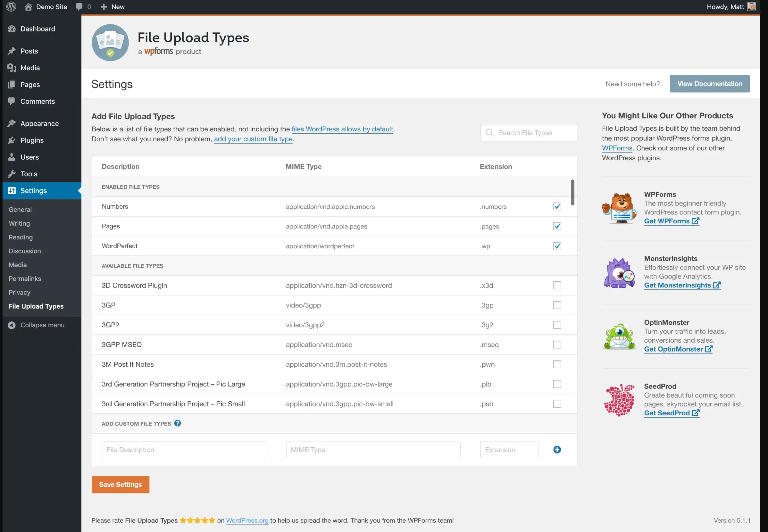Screen dimensions: 768x532
Task: Click the Posts pin icon in sidebar
Action: point(12,51)
